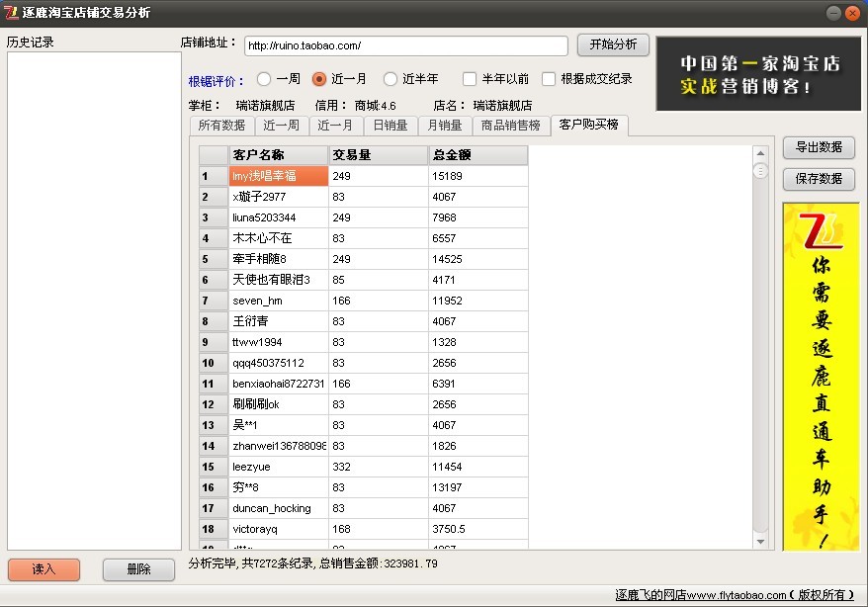Select customer ttww1994
868x607 pixels.
click(x=279, y=342)
